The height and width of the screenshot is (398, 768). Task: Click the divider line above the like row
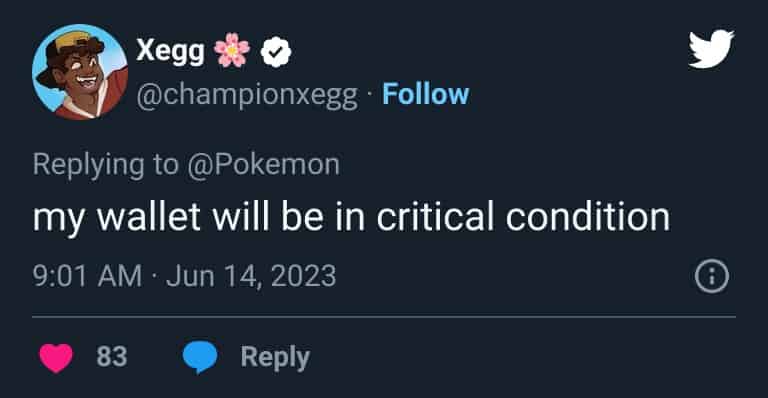pyautogui.click(x=384, y=317)
